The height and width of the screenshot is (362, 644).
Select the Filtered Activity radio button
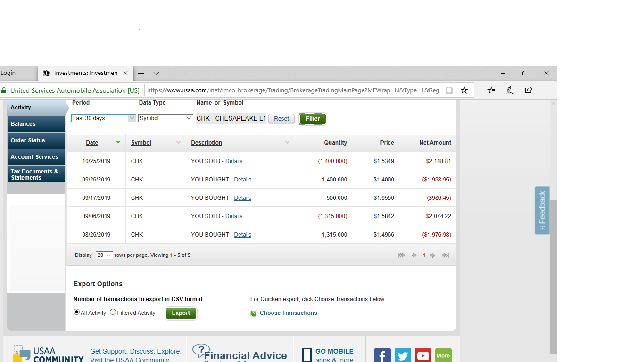(113, 312)
